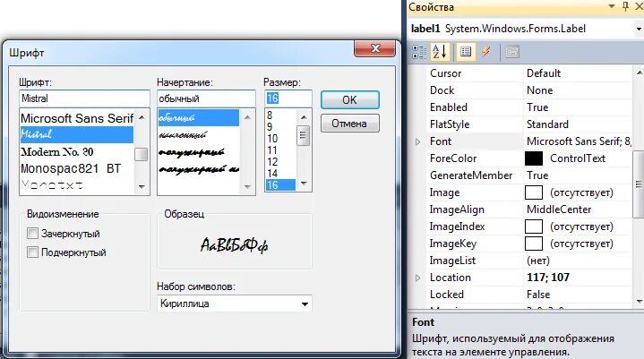Screen dimensions: 644x359
Task: Select Modern No. 20 font
Action: tap(77, 152)
